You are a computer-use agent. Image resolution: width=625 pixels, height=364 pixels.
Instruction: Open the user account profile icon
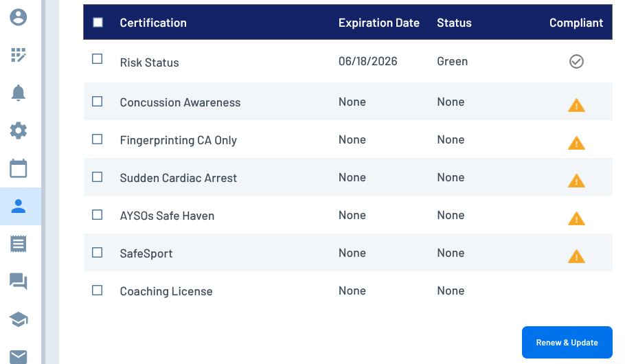pos(19,17)
